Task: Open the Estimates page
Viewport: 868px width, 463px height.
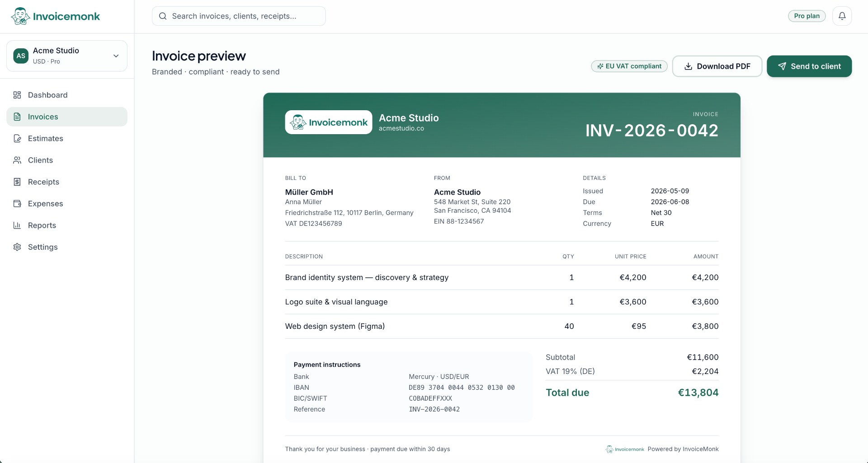Action: tap(67, 138)
